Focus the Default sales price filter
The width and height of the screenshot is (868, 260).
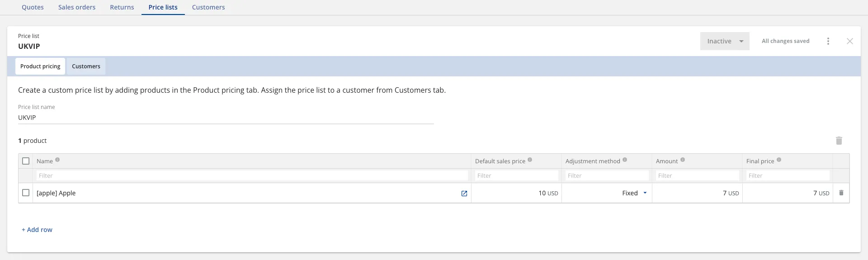(x=517, y=175)
